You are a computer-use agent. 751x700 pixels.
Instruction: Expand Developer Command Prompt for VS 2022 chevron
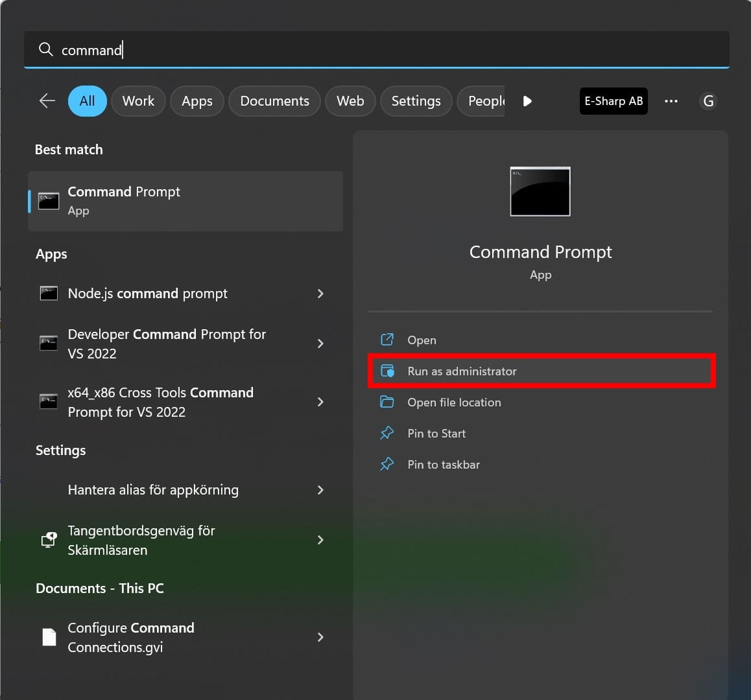pyautogui.click(x=320, y=344)
